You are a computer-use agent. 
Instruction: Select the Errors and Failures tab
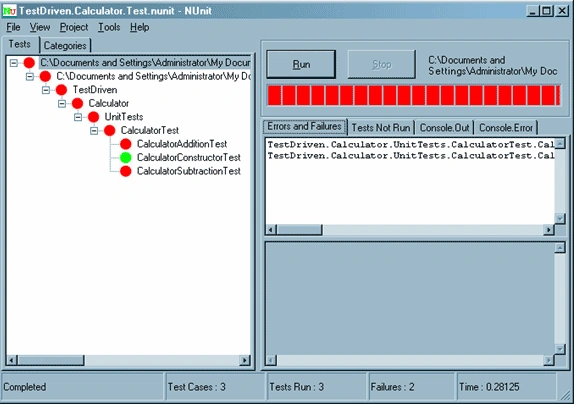pyautogui.click(x=304, y=127)
